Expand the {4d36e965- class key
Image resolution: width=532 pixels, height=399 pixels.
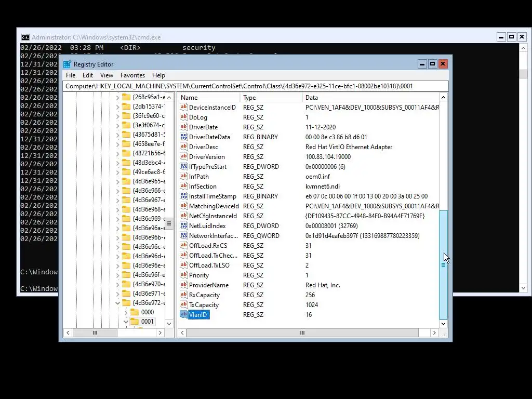tap(117, 181)
